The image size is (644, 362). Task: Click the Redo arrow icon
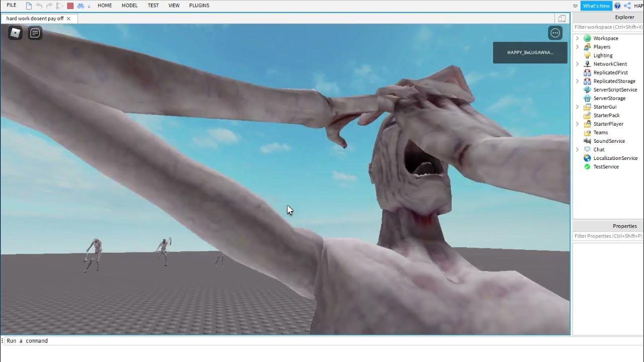tap(49, 6)
